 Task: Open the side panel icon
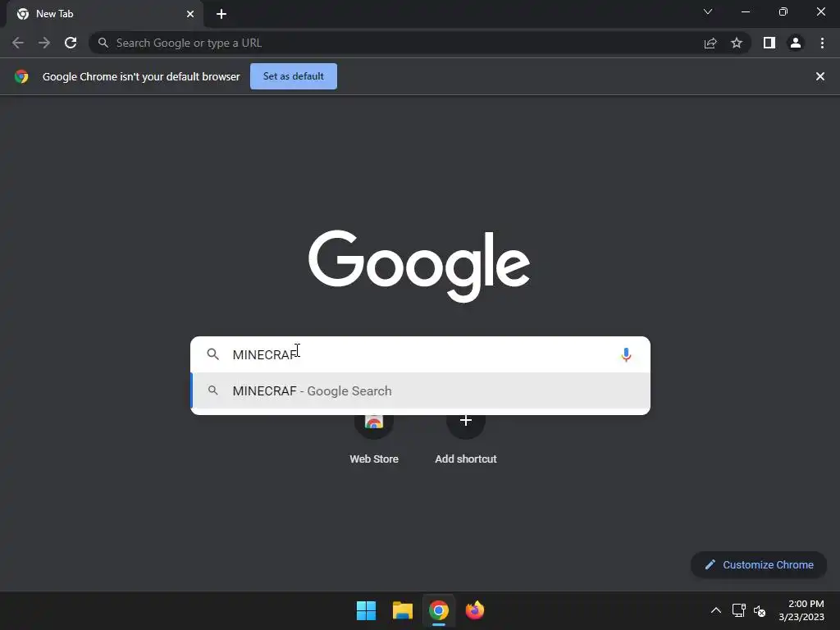point(769,43)
